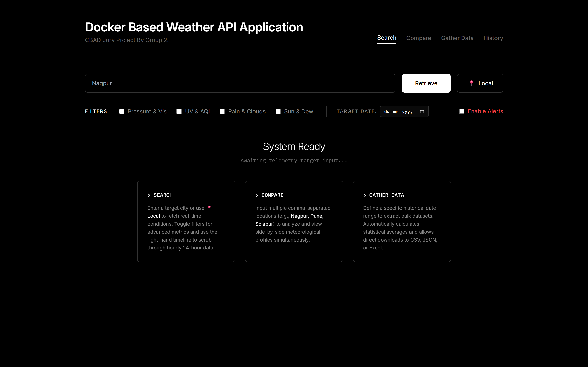Click the Target Date dd-mm-yyyy field
Viewport: 588px width, 367px height.
point(404,111)
